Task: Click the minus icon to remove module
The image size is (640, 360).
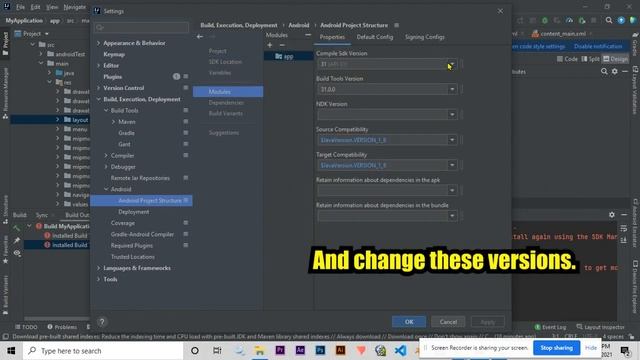Action: pyautogui.click(x=282, y=45)
